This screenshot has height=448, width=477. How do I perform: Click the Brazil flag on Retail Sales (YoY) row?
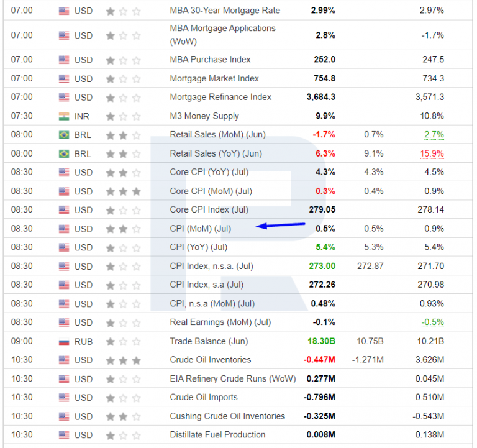[x=64, y=153]
